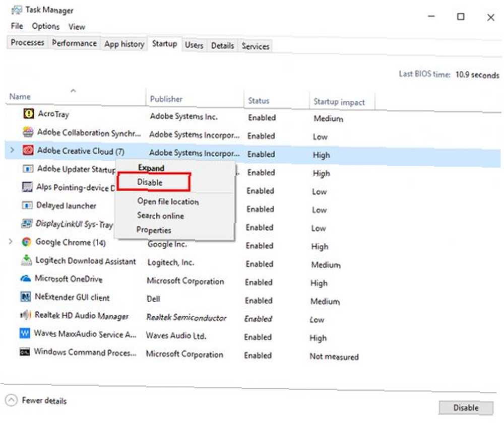Click the Dell publisher cell
Screen dimensions: 504x423
click(x=153, y=299)
